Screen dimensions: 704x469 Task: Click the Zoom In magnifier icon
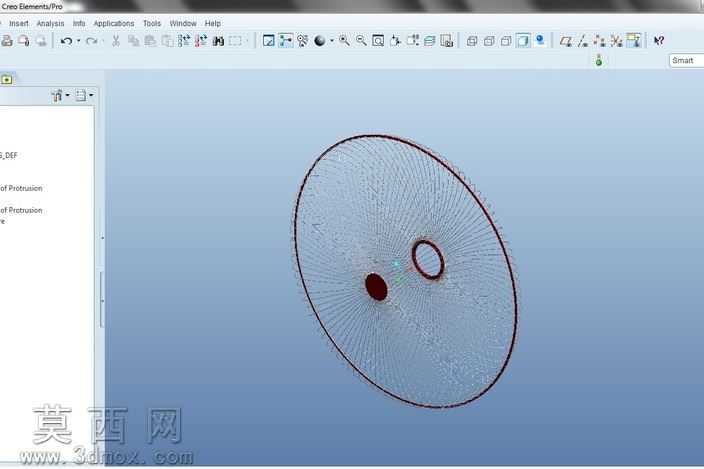(344, 41)
